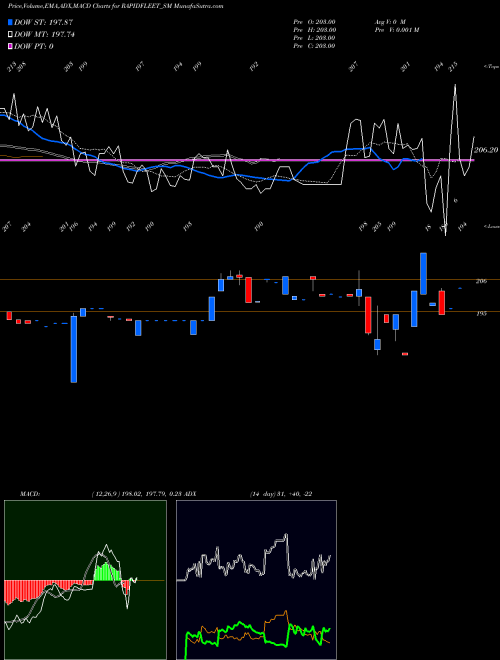Click the Pre C: 203.00 value
This screenshot has width=500, height=660.
[x=314, y=46]
